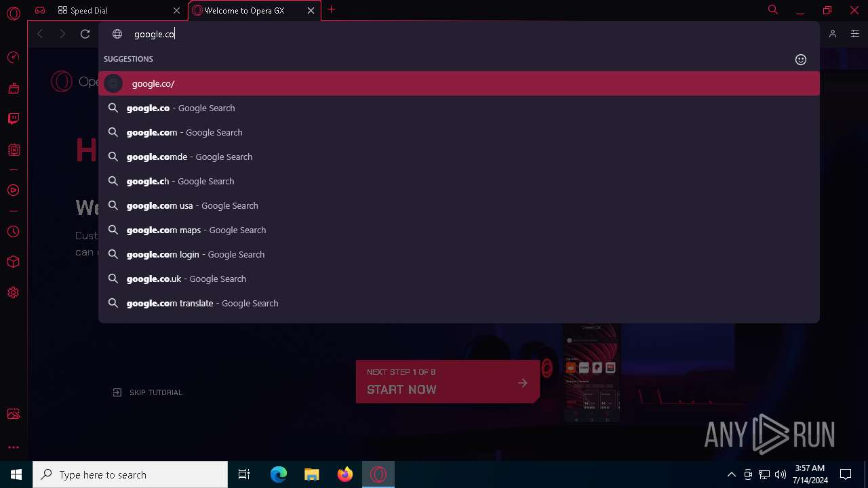Select google.co Google Search suggestion
This screenshot has height=488, width=868.
coord(459,108)
